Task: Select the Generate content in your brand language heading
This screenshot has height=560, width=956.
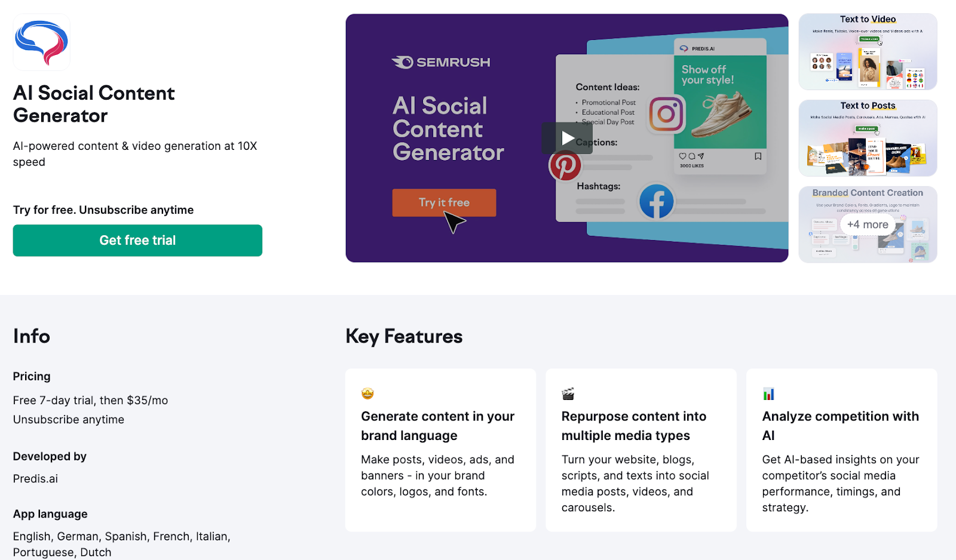Action: tap(437, 426)
